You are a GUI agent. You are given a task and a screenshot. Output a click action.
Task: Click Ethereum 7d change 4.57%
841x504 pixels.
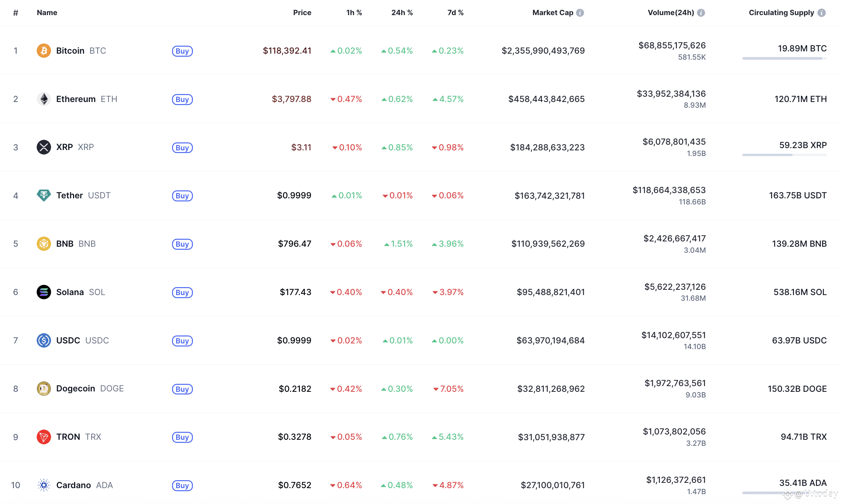pos(448,99)
